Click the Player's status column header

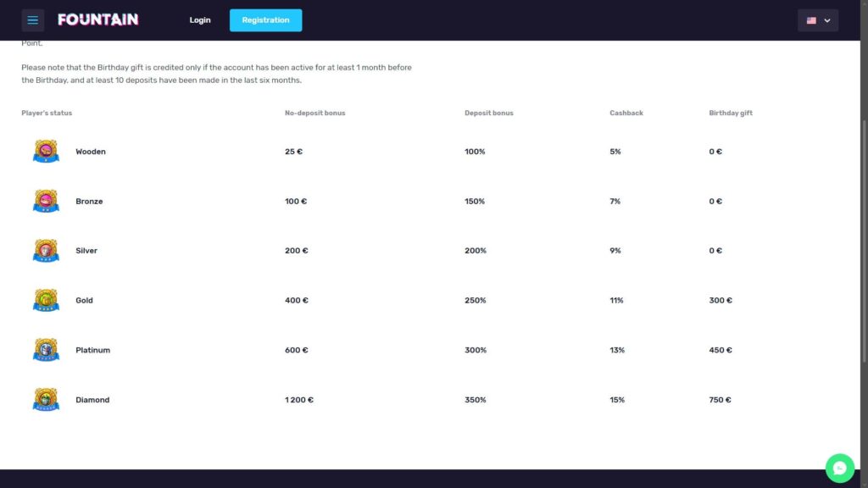coord(47,113)
